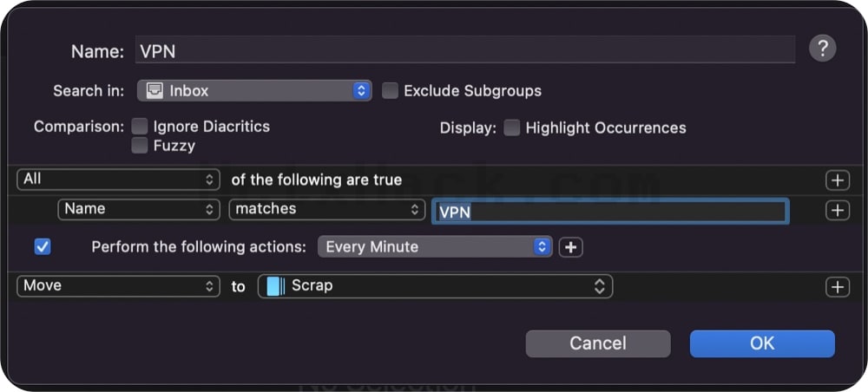This screenshot has height=392, width=868.
Task: Enable Highlight Occurrences checkbox
Action: (x=511, y=127)
